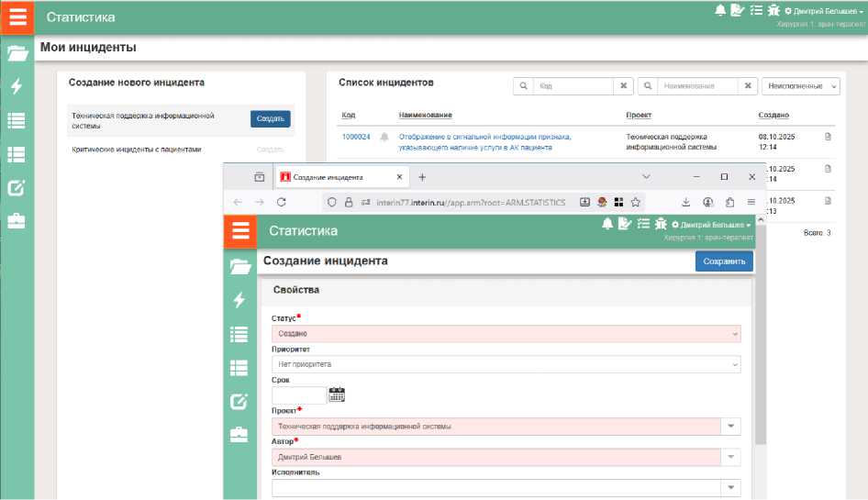
Task: Click Сохранить button
Action: point(724,261)
